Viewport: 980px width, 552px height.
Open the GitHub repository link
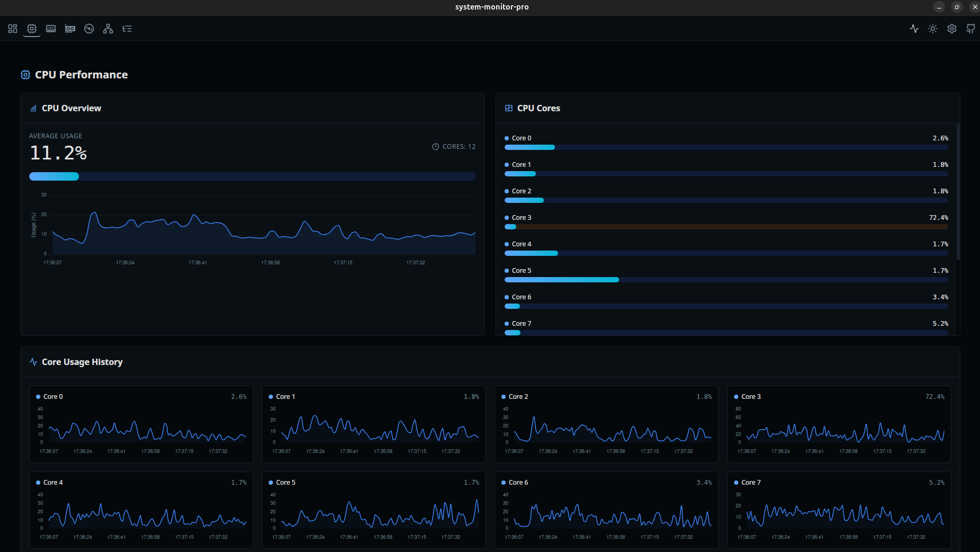(971, 29)
